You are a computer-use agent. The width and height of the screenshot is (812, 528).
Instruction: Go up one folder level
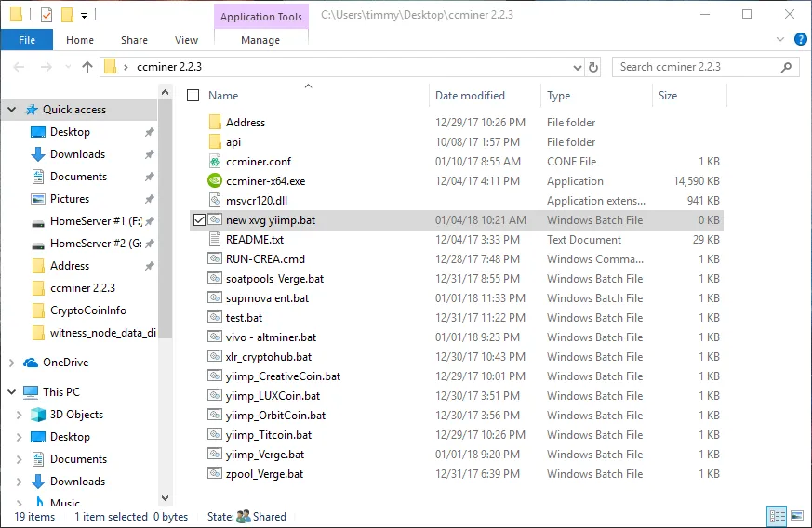87,67
